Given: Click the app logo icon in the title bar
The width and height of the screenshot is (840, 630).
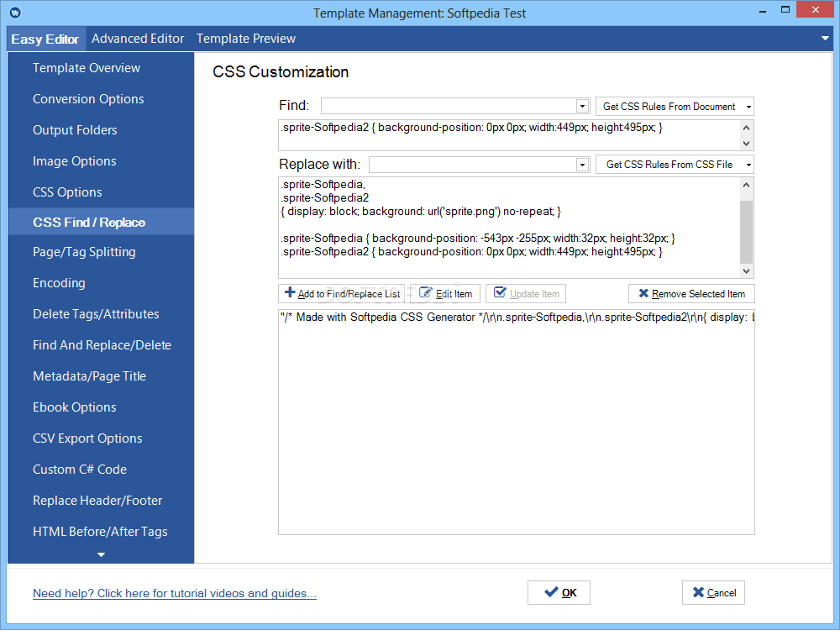Looking at the screenshot, I should coord(15,13).
